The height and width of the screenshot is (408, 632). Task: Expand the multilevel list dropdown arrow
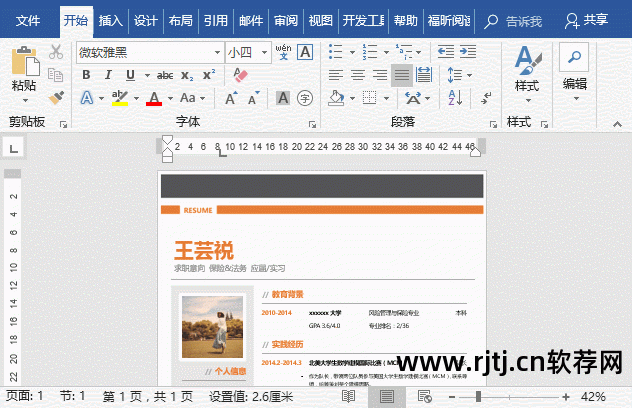click(419, 52)
